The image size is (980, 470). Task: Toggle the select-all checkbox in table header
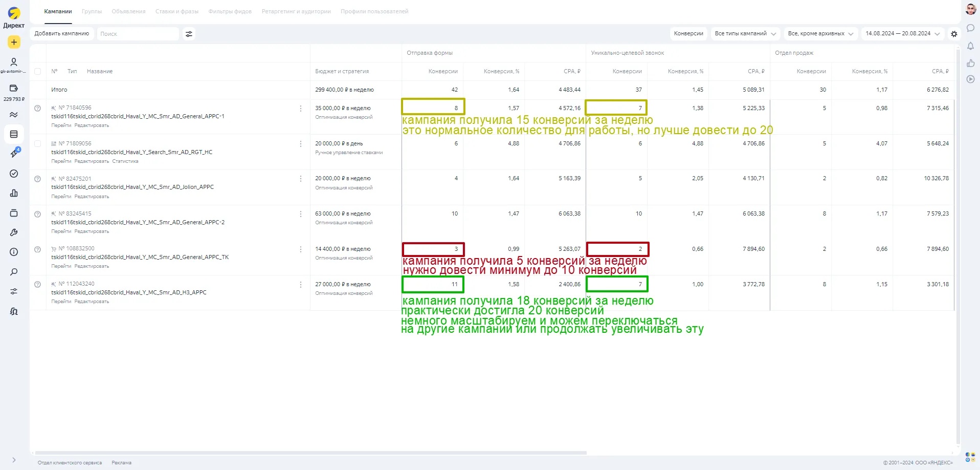pyautogui.click(x=38, y=72)
